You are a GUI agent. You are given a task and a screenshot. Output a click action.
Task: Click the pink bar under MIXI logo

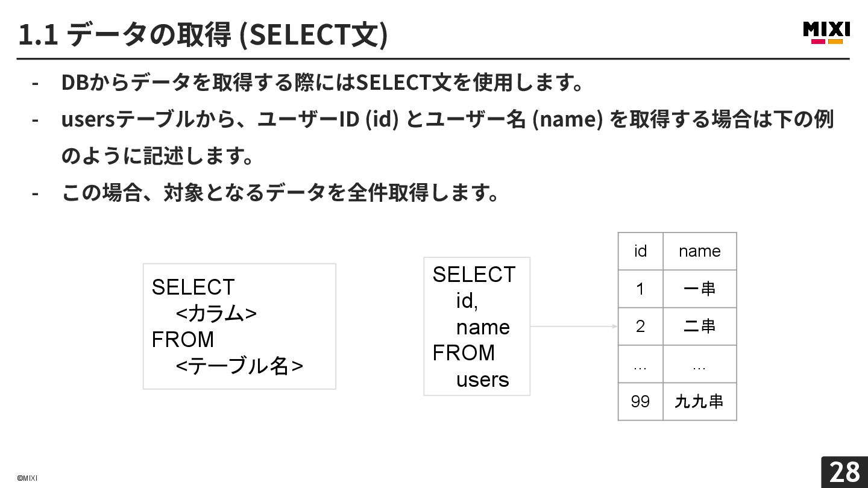pos(818,42)
